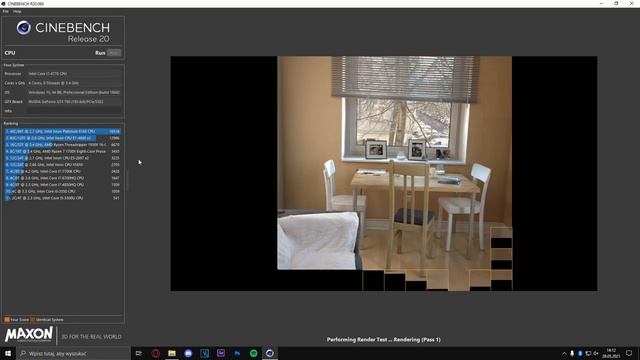640x360 pixels.
Task: Click the Cores x GHz value row
Action: [74, 83]
